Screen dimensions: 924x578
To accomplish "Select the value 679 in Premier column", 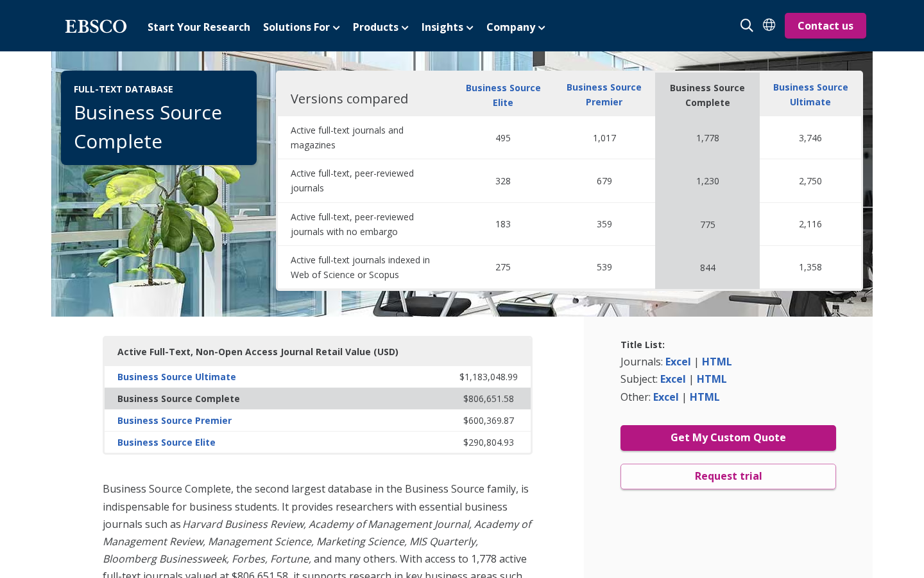I will pos(604,181).
